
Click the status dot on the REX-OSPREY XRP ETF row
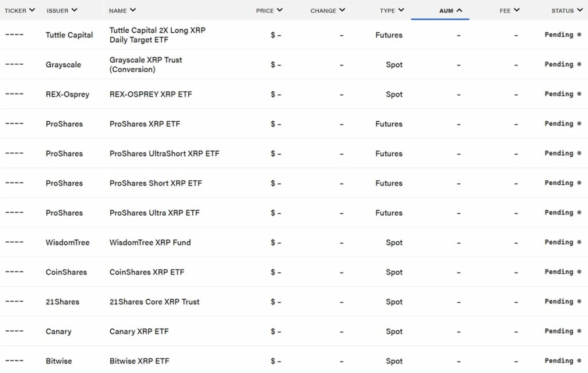581,94
